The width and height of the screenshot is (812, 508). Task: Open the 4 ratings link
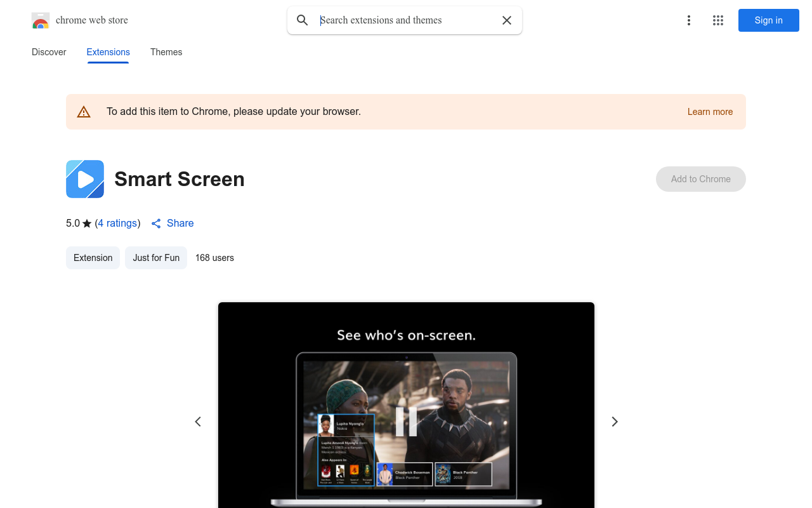click(x=118, y=223)
